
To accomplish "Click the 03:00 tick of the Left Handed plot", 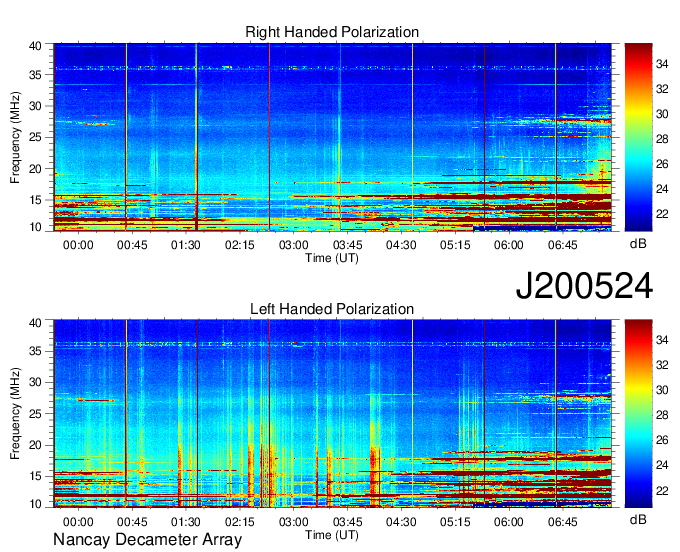I will [294, 522].
